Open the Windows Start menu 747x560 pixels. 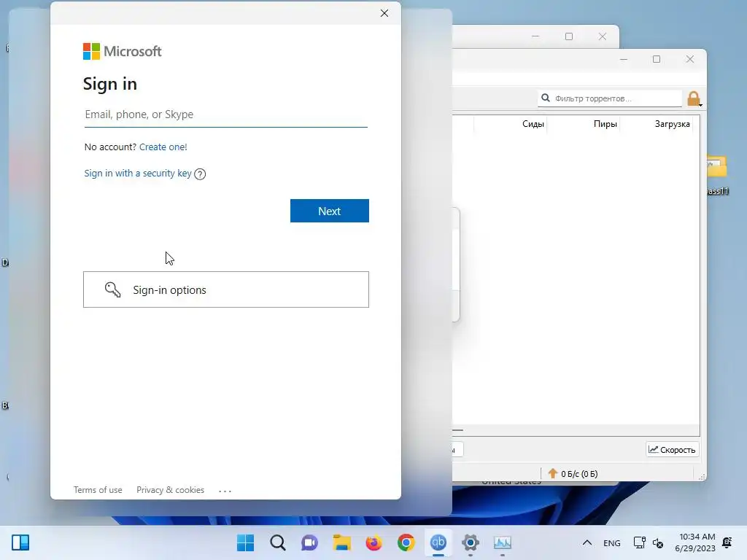click(x=245, y=542)
